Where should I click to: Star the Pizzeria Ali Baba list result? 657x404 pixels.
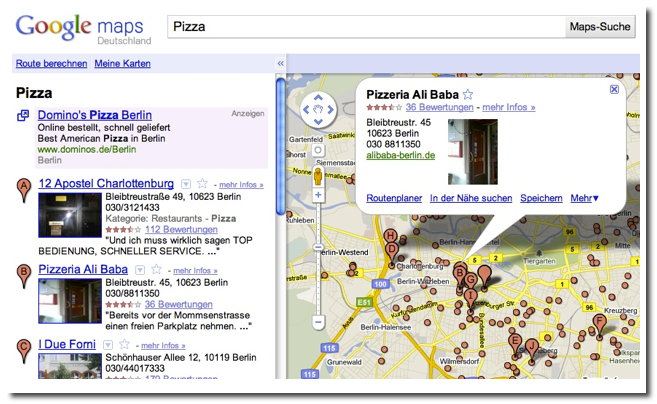pyautogui.click(x=156, y=269)
